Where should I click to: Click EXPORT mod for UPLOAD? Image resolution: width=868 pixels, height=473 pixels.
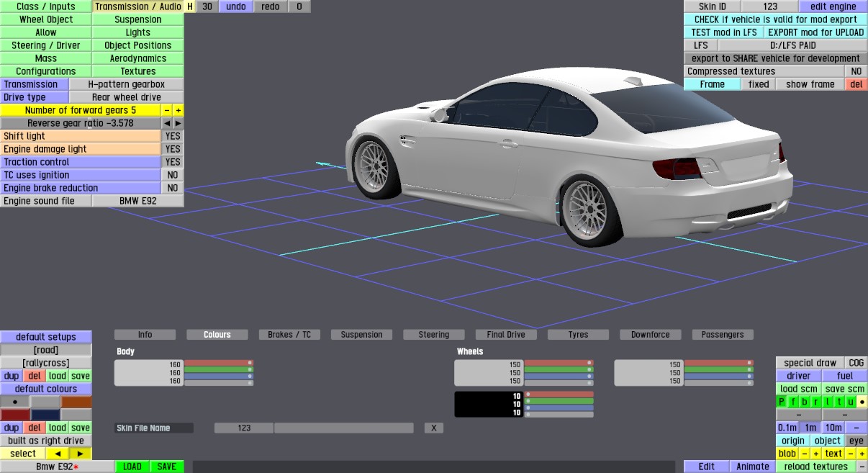[x=815, y=32]
